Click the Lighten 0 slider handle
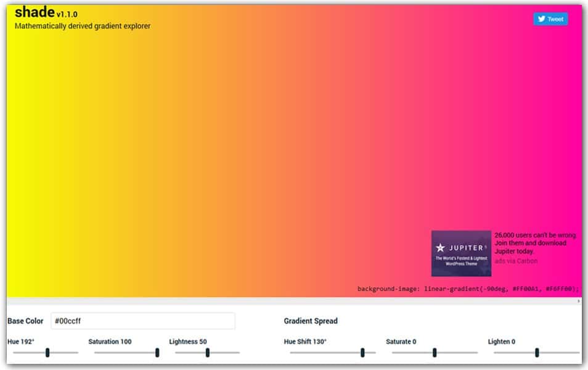This screenshot has height=370, width=588. (536, 352)
